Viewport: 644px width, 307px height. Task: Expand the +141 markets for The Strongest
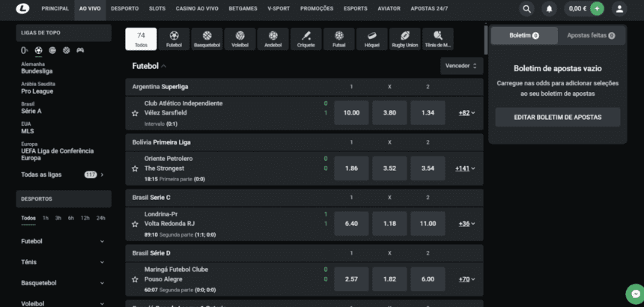pos(465,168)
